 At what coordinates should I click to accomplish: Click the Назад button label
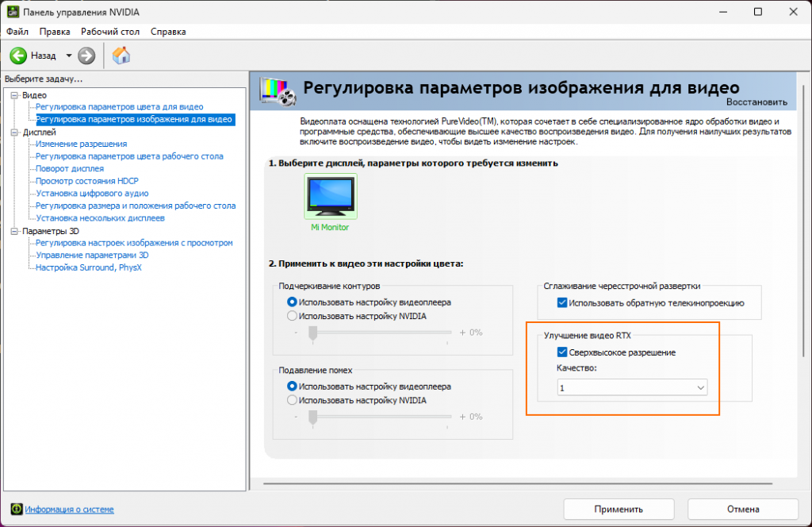click(x=43, y=56)
